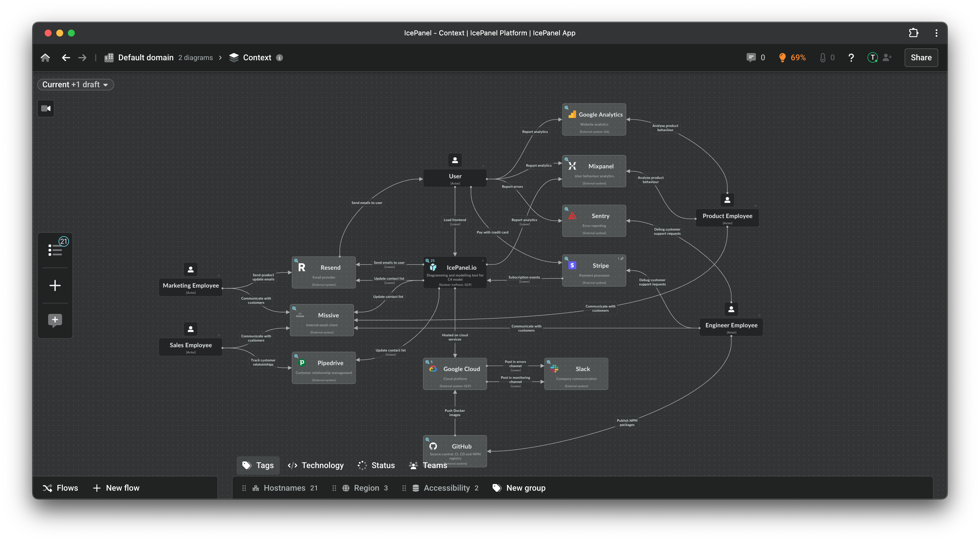Click the 'Post in errors channel' label
Image resolution: width=980 pixels, height=542 pixels.
(x=515, y=365)
